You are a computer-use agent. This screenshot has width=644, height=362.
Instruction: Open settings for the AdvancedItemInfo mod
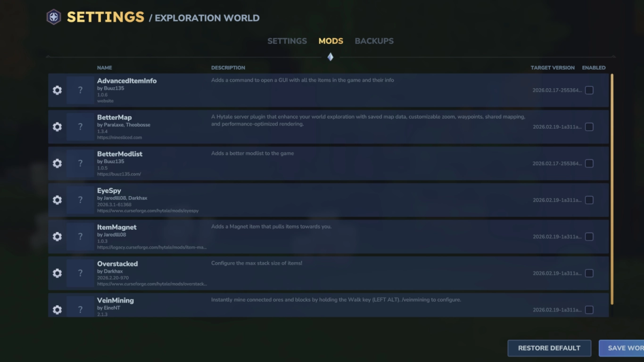pyautogui.click(x=57, y=90)
